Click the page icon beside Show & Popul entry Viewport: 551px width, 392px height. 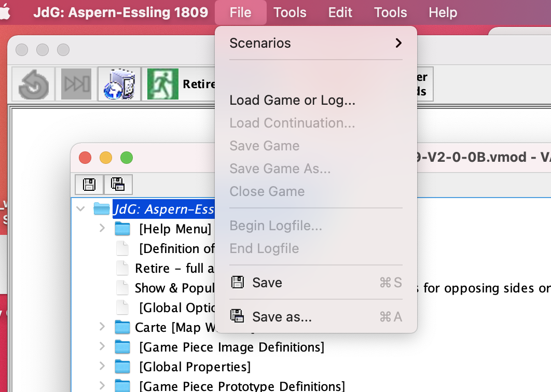[x=122, y=287]
